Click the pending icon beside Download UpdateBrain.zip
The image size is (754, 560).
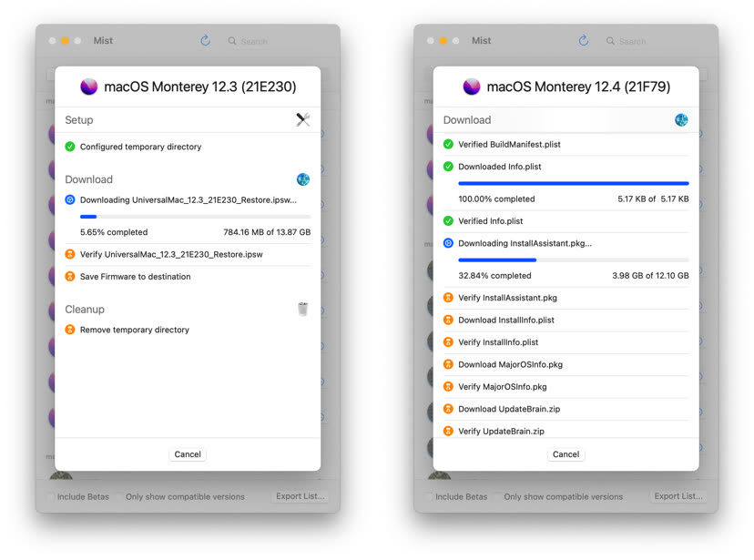[448, 409]
